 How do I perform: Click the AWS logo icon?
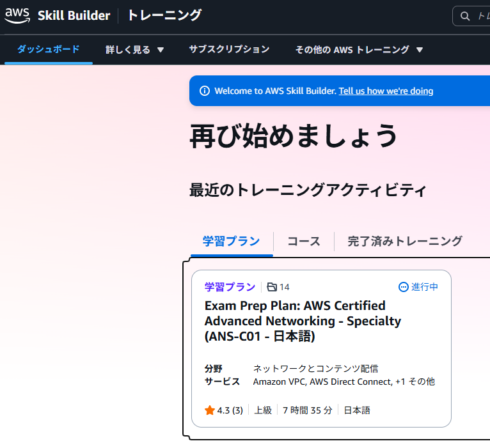tap(17, 15)
